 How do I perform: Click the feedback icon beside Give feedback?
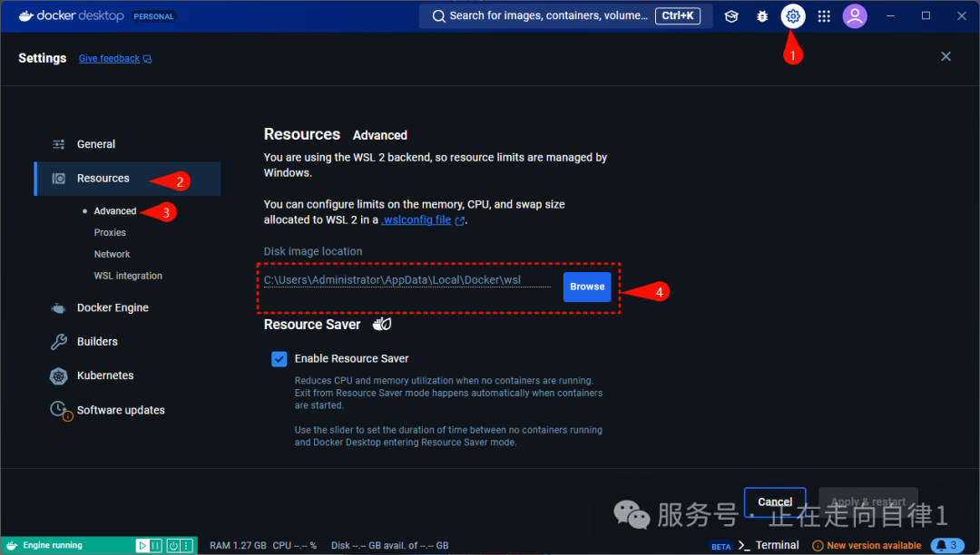[x=148, y=59]
